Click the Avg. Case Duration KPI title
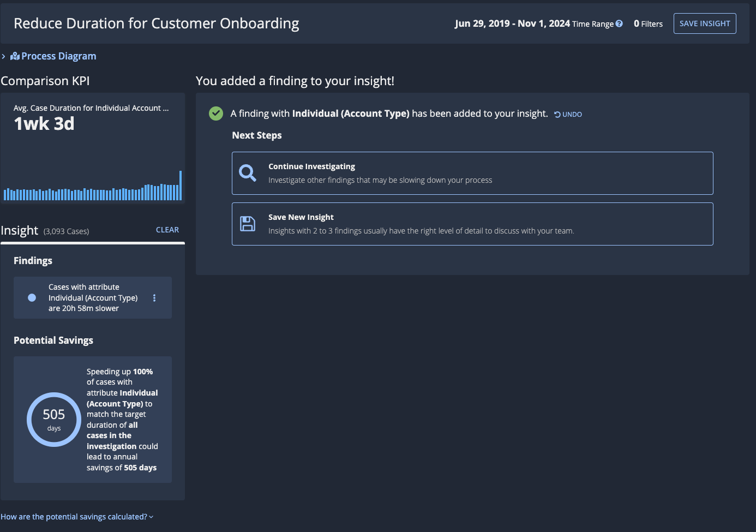 point(91,108)
